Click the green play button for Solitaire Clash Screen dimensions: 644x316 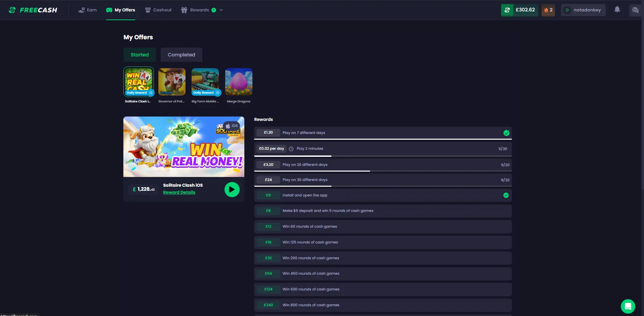pyautogui.click(x=232, y=190)
